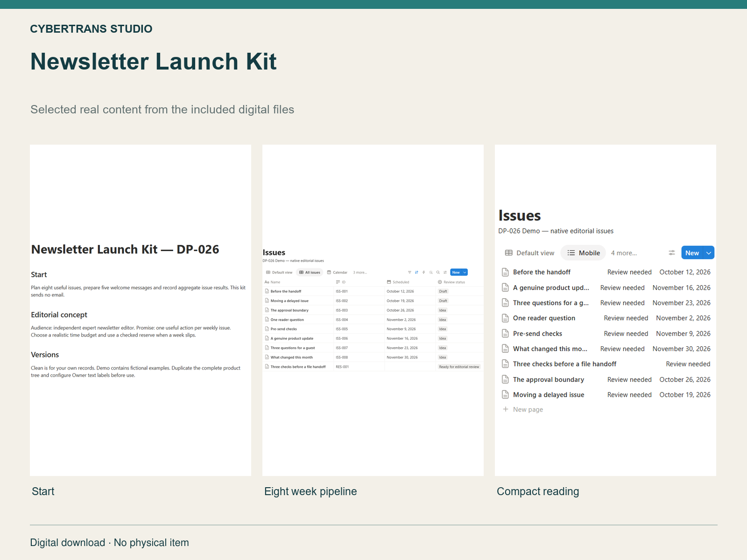The image size is (747, 560).
Task: Click page icon beside 'Moving a delayed issue' in Mobile list
Action: [x=505, y=395]
